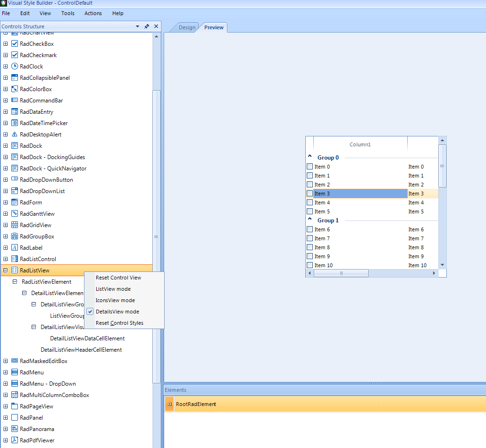486x448 pixels.
Task: Open the Actions menu
Action: [93, 13]
